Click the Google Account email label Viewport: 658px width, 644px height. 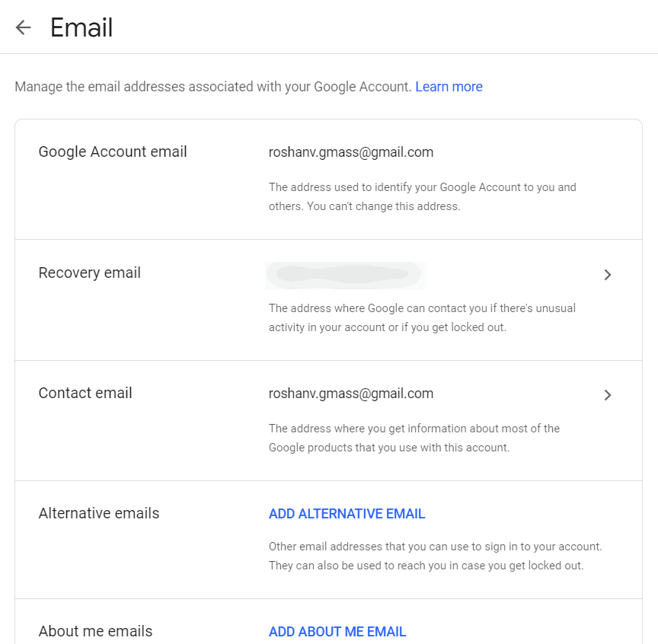(x=113, y=151)
